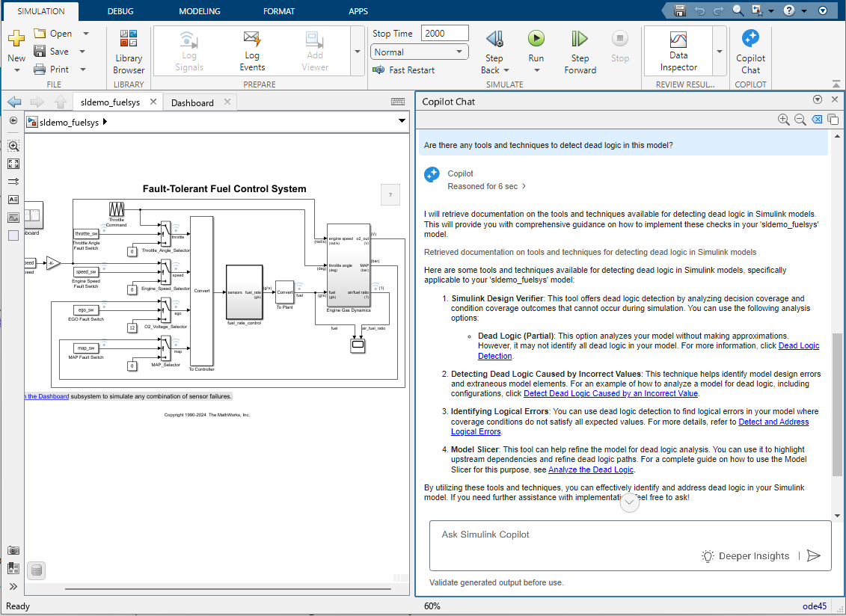Toggle Log Events in the Prepare section
This screenshot has width=846, height=616.
coord(252,50)
